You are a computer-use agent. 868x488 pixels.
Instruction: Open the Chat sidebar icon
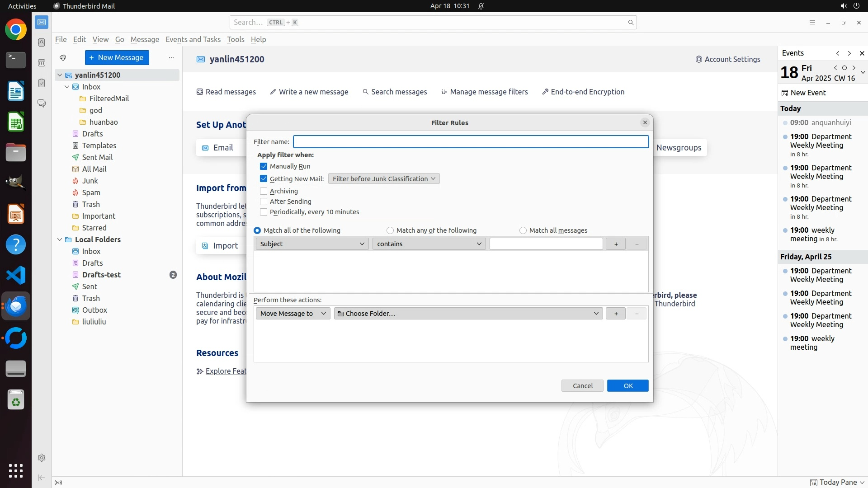click(x=42, y=103)
